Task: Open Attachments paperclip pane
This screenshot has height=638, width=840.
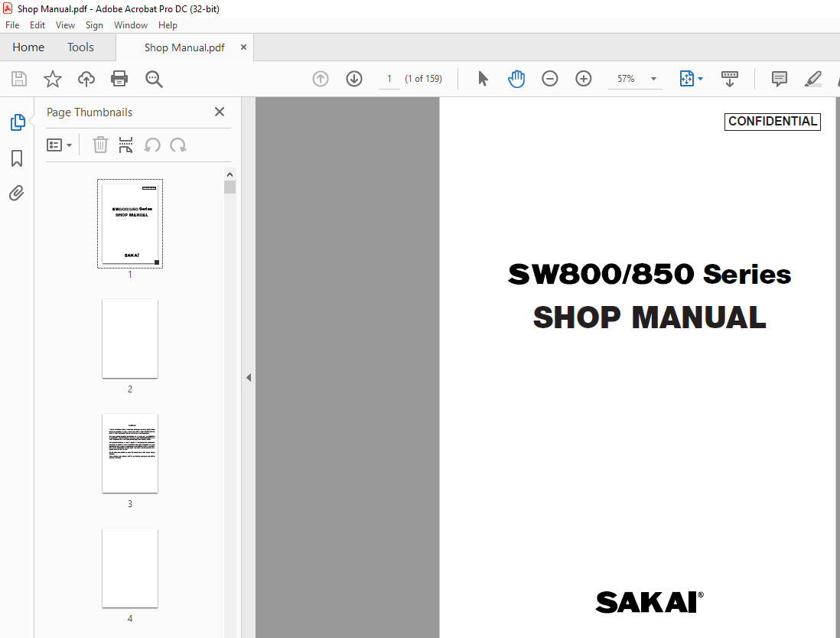Action: tap(17, 193)
